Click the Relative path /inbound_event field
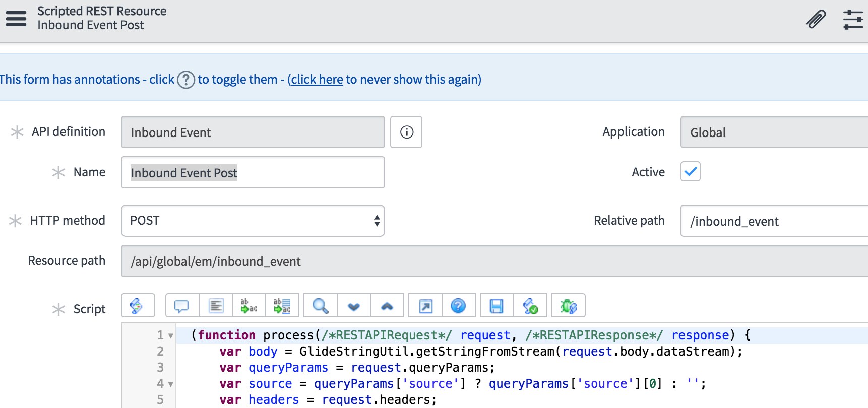Viewport: 868px width, 408px height. click(x=774, y=221)
